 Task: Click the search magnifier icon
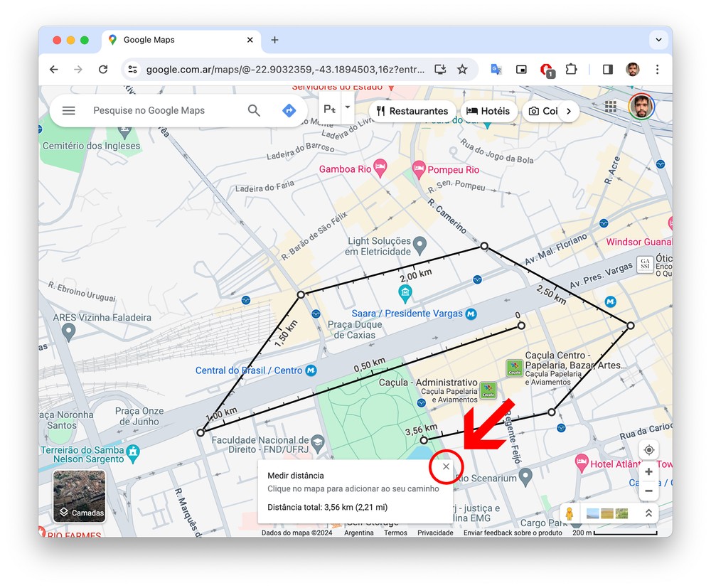254,110
